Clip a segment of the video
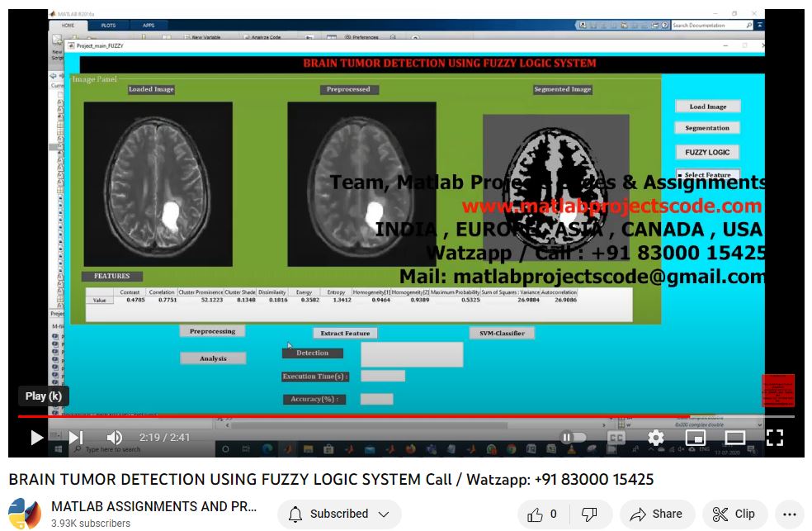 coord(734,514)
